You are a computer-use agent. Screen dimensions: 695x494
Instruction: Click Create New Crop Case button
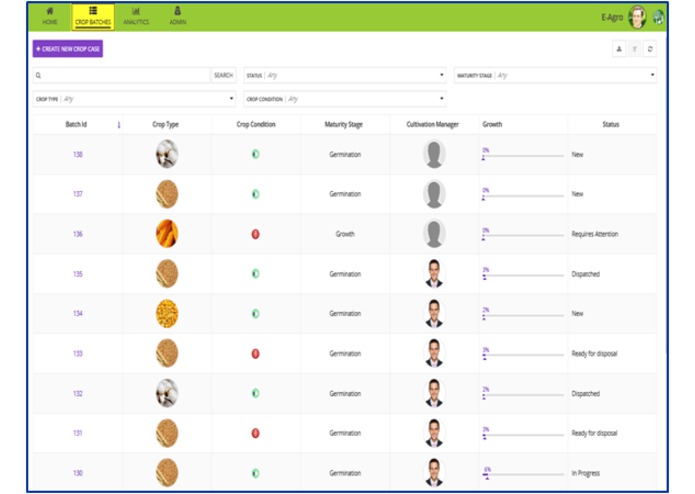click(68, 49)
